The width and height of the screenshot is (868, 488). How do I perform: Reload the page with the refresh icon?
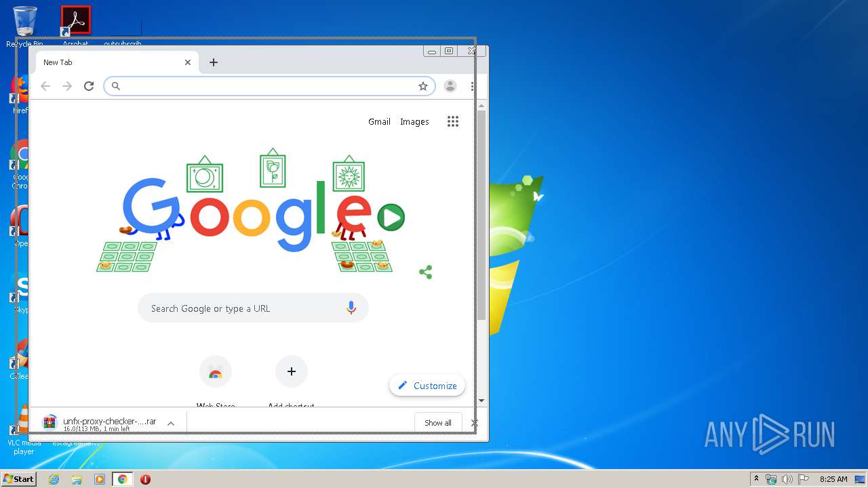[x=89, y=86]
